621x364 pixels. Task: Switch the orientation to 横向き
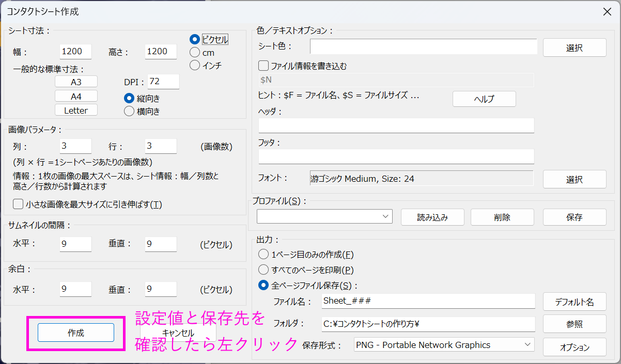coord(129,110)
